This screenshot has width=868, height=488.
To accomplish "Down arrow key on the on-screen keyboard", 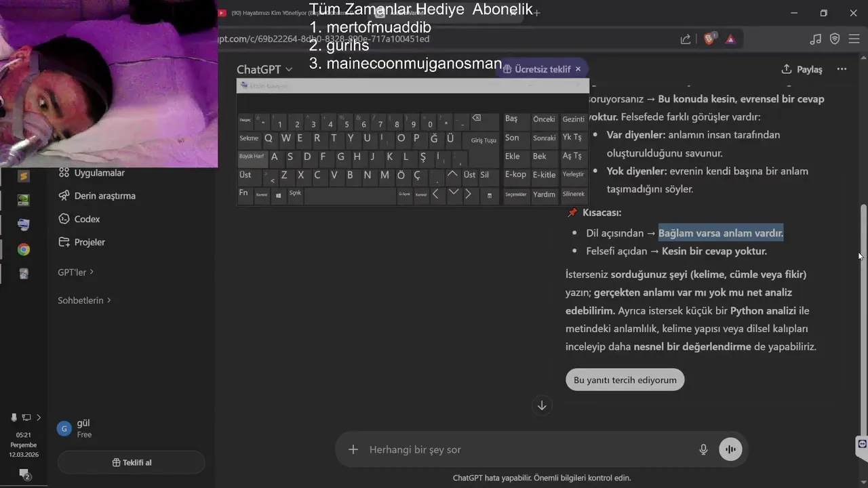I will click(x=453, y=195).
